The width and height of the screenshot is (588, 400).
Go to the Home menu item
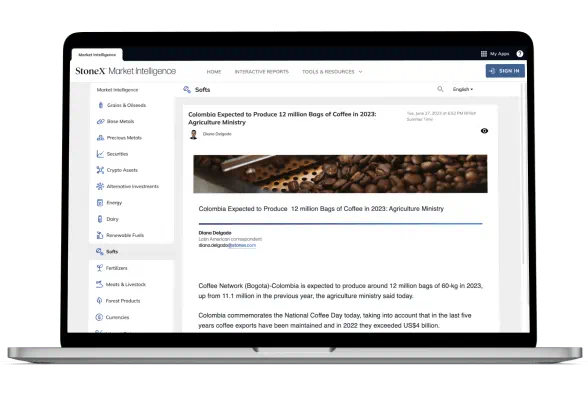(214, 72)
